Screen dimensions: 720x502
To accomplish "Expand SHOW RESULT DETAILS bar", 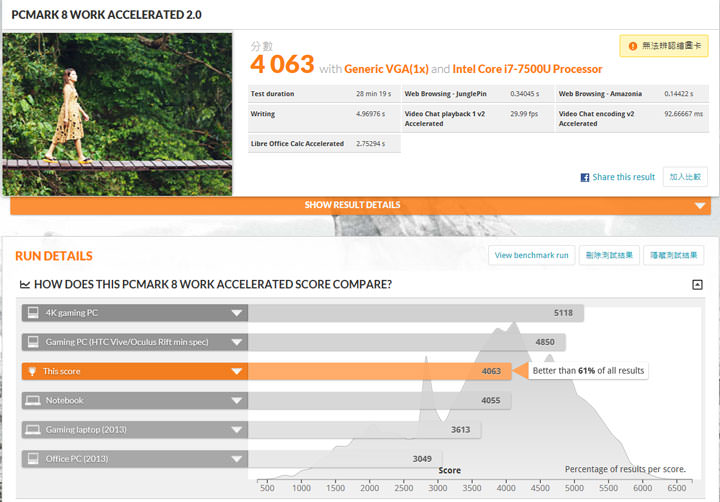I will click(360, 205).
